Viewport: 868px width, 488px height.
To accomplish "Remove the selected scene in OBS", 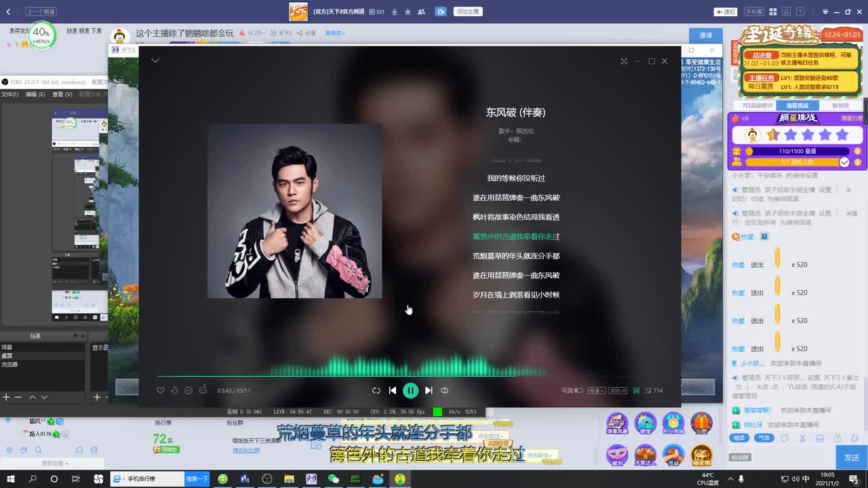I will click(18, 397).
